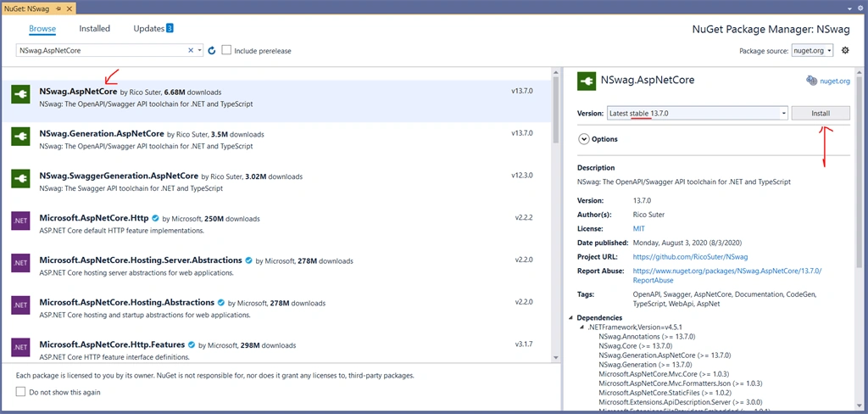Click the v12.3.0 version label

pos(521,175)
